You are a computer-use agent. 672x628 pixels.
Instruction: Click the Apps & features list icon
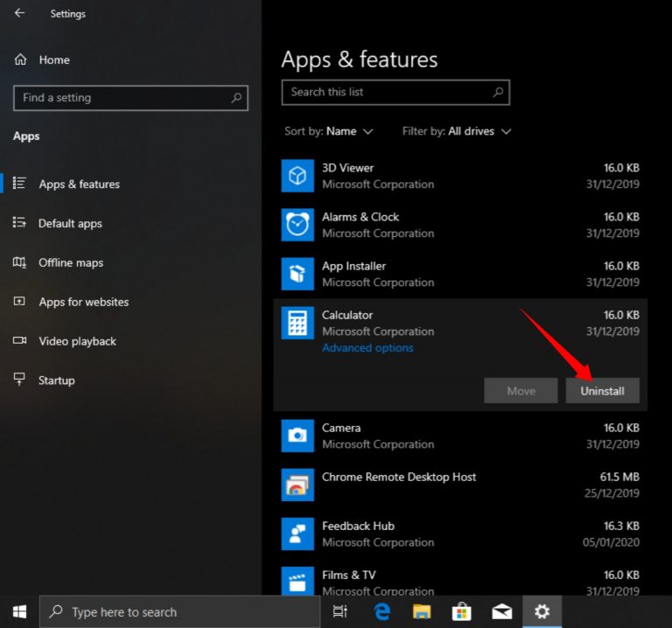(19, 183)
